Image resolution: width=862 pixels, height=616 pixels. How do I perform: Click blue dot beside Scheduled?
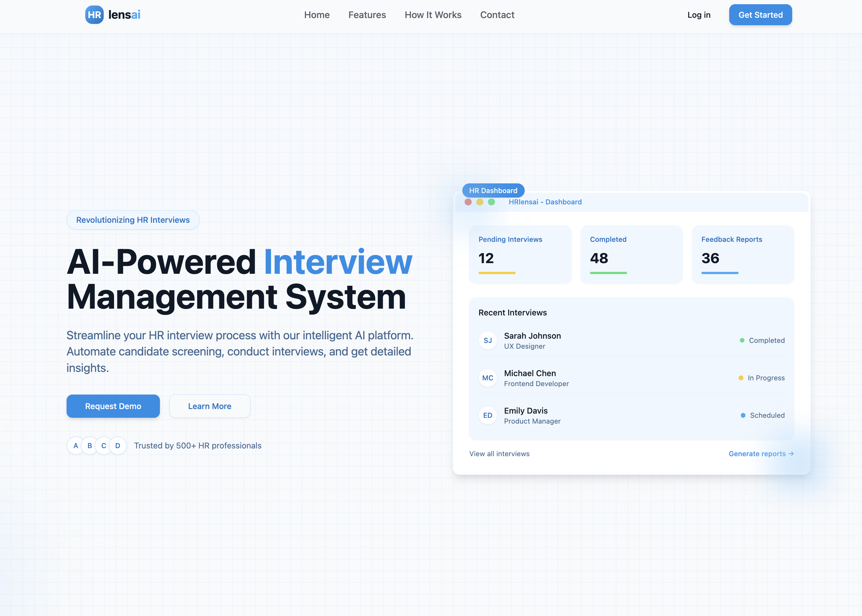(743, 415)
